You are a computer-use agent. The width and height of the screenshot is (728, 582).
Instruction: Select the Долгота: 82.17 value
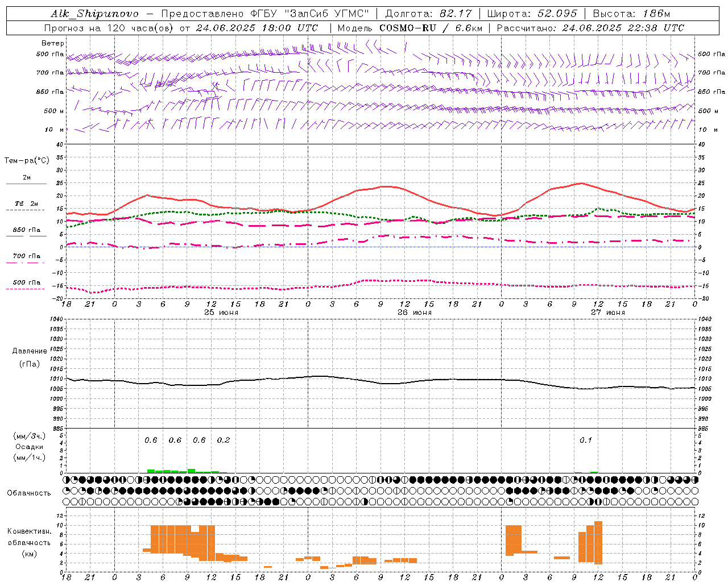(428, 14)
